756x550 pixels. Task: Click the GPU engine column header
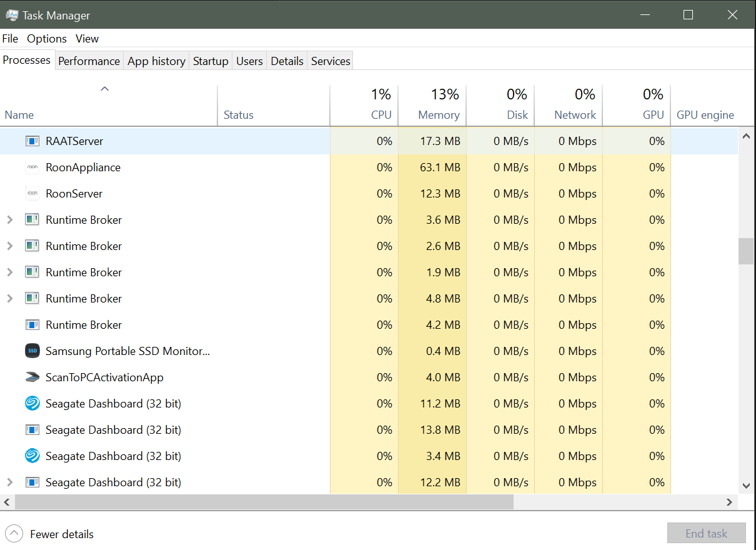(705, 115)
